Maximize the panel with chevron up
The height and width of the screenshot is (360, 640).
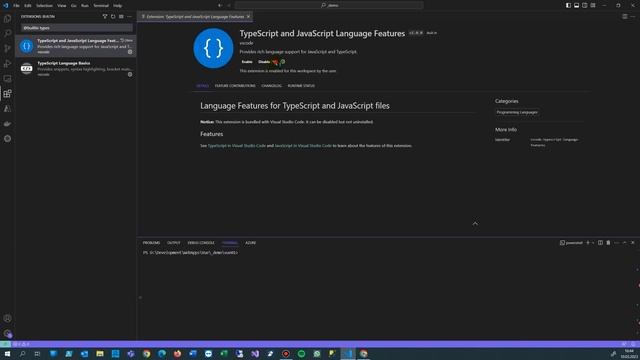624,243
